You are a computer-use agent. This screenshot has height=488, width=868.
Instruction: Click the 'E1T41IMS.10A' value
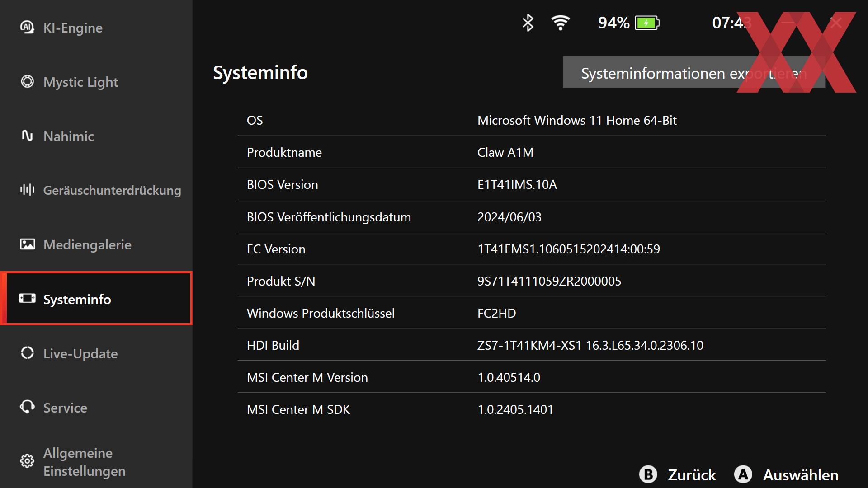click(517, 184)
